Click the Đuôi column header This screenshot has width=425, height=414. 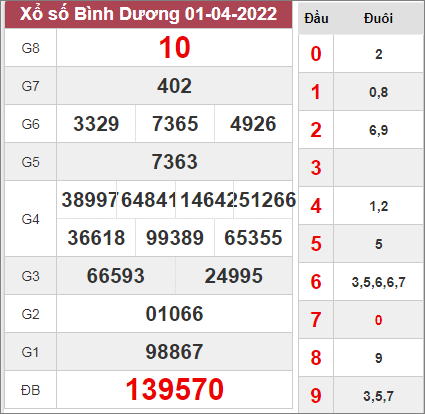point(378,18)
